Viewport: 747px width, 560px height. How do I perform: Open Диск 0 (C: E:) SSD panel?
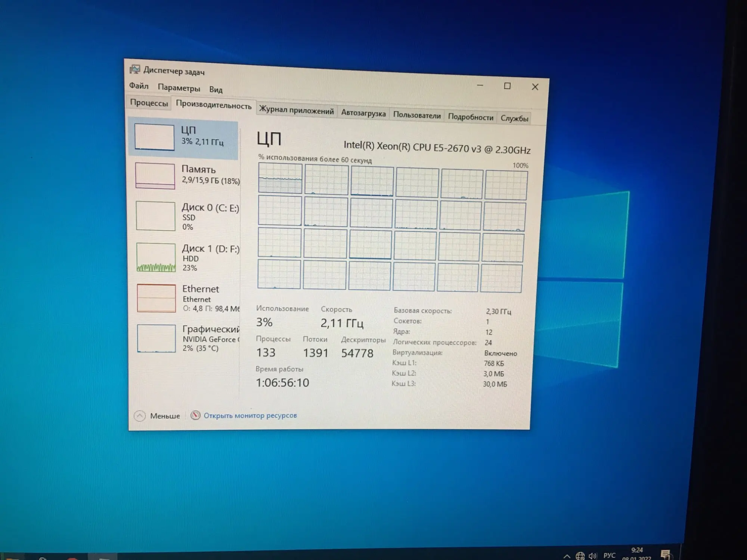155,216
